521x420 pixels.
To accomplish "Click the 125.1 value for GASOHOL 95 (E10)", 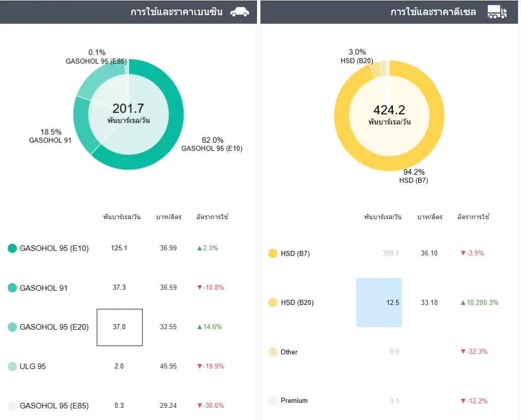I will click(119, 248).
